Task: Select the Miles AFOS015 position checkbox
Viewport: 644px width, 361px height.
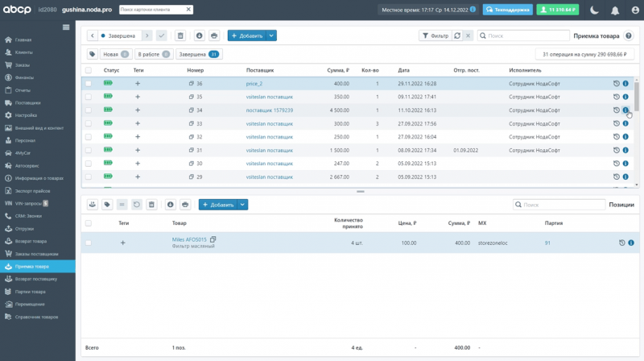Action: pos(89,243)
